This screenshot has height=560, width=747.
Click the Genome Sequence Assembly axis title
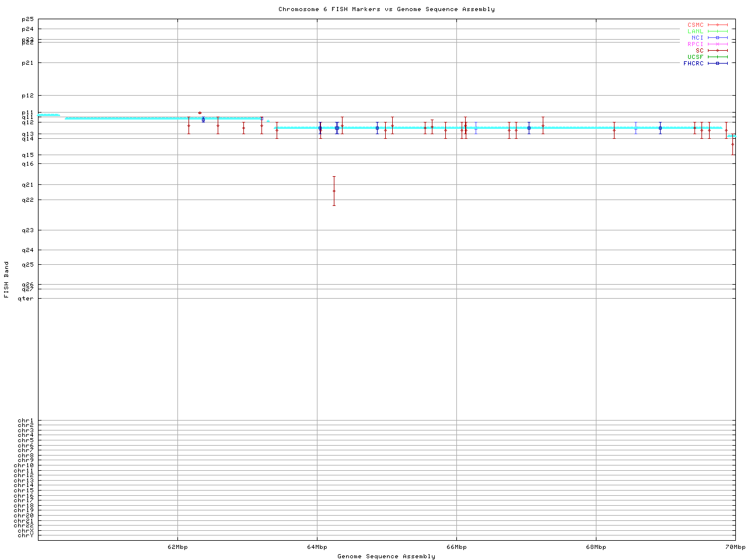[386, 556]
